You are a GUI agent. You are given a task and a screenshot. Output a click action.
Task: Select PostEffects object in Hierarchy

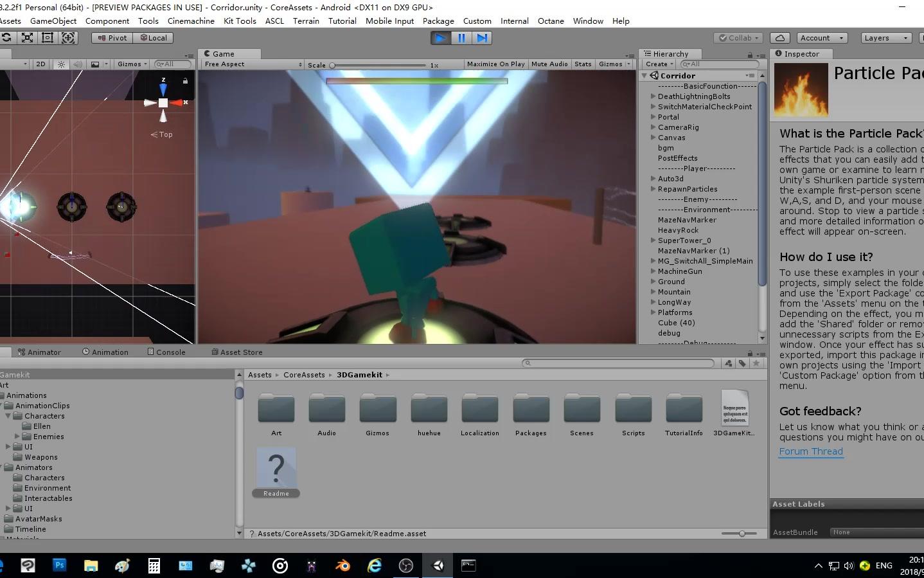pos(677,158)
